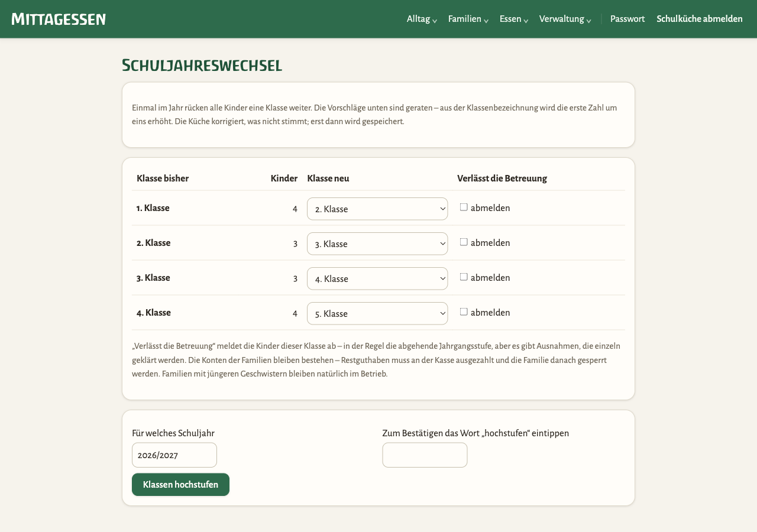Viewport: 757px width, 532px height.
Task: Open the Essen menu
Action: 513,19
